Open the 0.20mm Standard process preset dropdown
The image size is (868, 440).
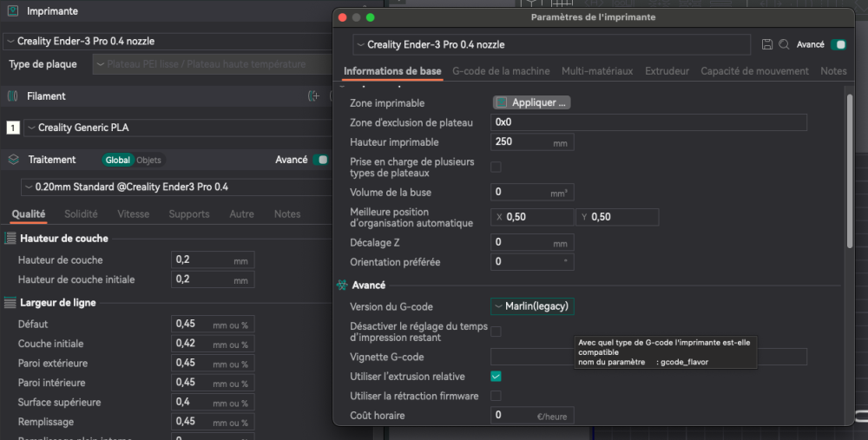pyautogui.click(x=165, y=187)
